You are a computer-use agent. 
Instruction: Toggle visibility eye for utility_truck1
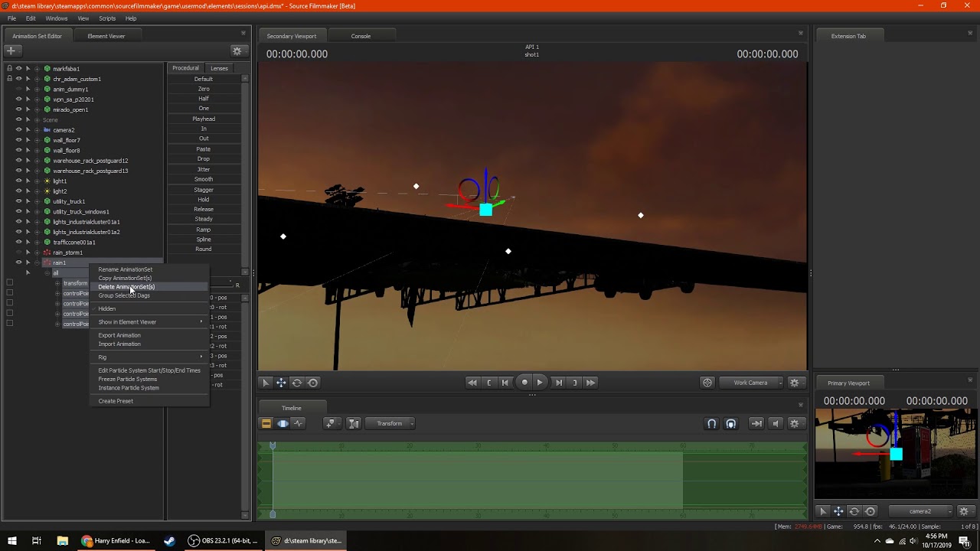coord(19,201)
